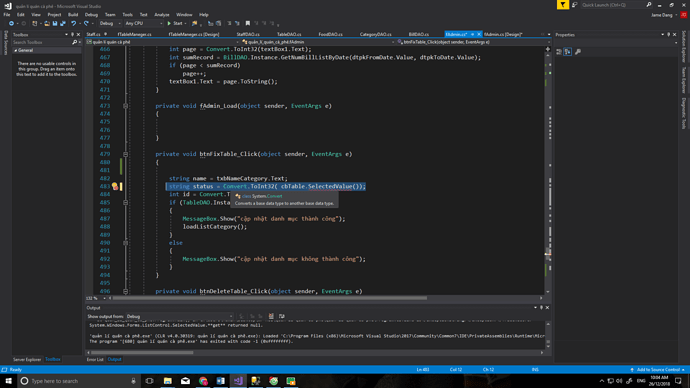
Task: Open File Explorer from the taskbar
Action: pos(168,381)
